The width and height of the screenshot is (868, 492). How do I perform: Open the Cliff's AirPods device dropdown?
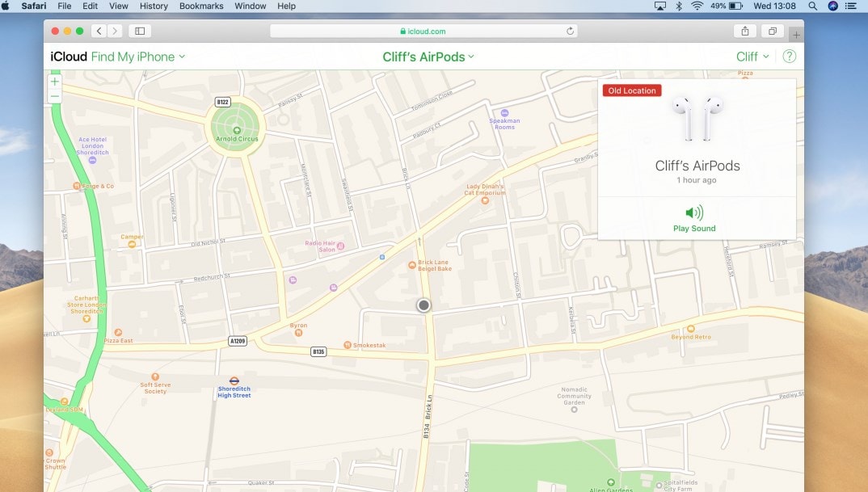pos(428,57)
